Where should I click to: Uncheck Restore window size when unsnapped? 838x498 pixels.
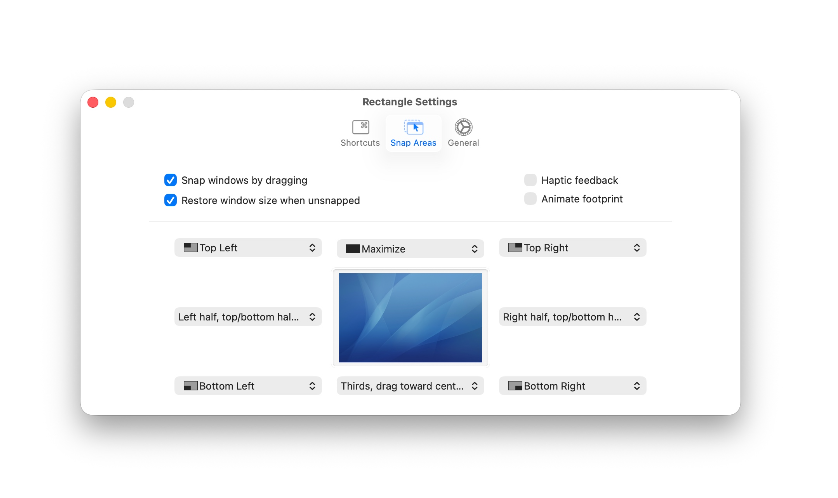click(x=171, y=200)
